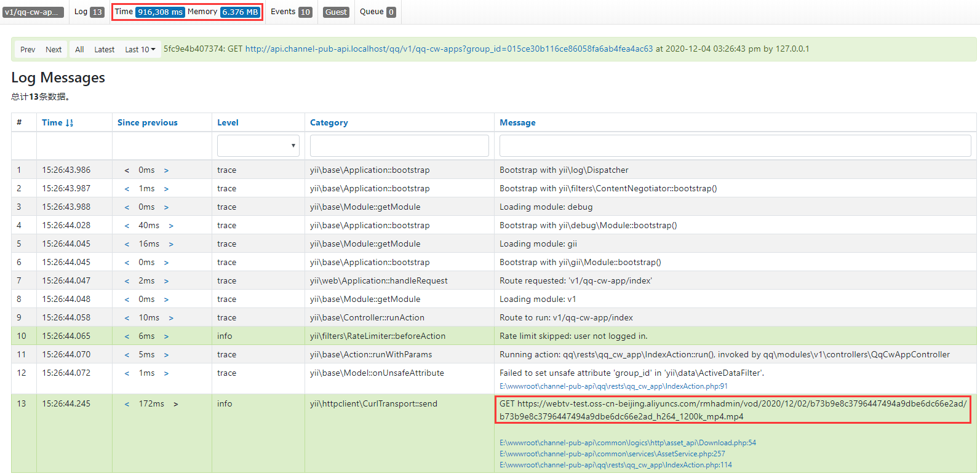
Task: Go to the Prev debug request
Action: click(28, 49)
